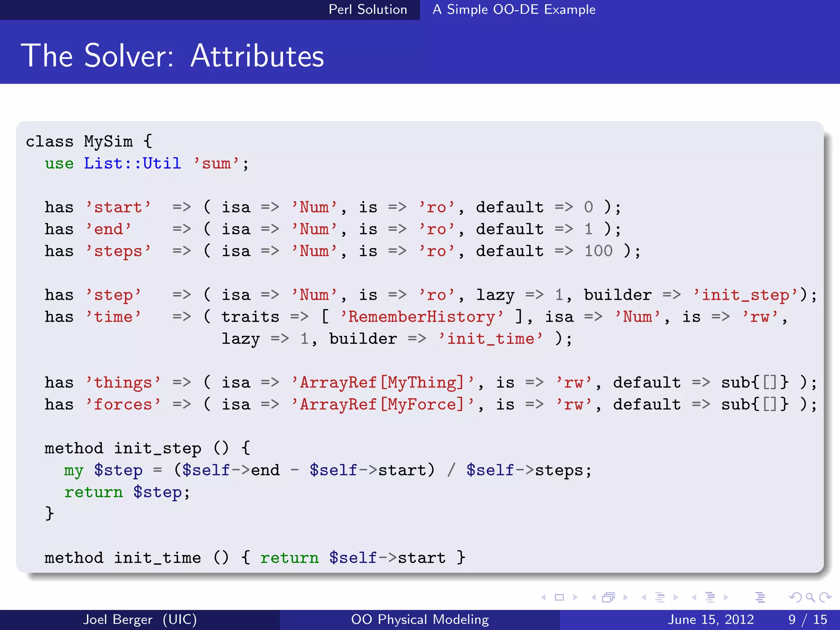Click the 'RememberHistory' trait string

point(422,317)
